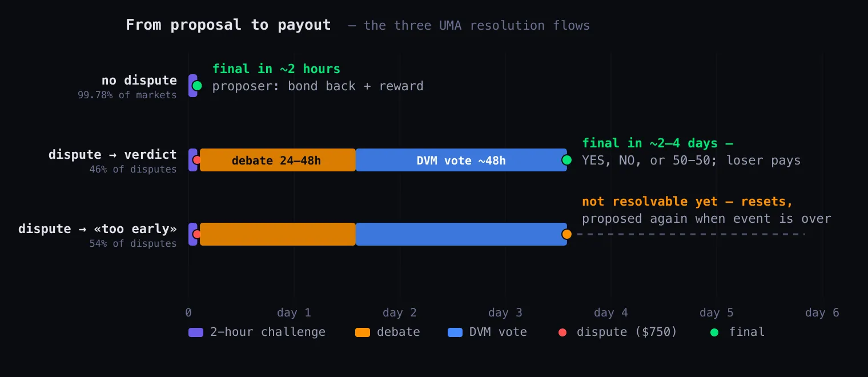
Task: Click the unlabeled blue vote bar in «too early» row
Action: coord(461,234)
